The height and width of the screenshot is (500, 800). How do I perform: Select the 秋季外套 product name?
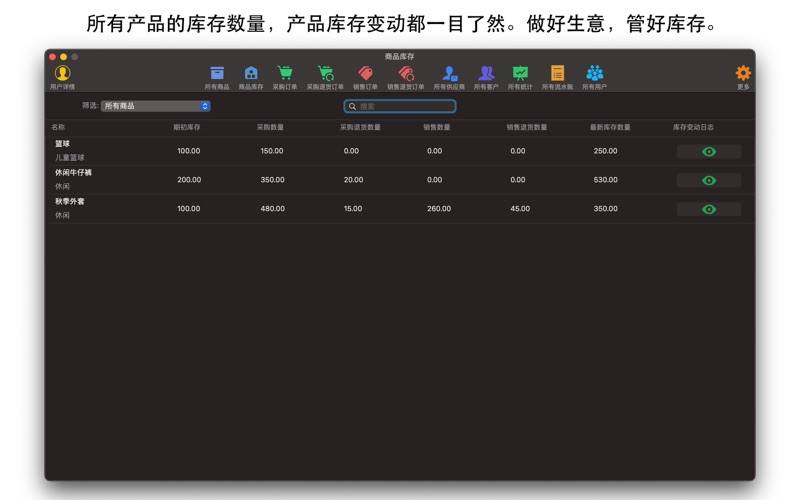pyautogui.click(x=70, y=202)
